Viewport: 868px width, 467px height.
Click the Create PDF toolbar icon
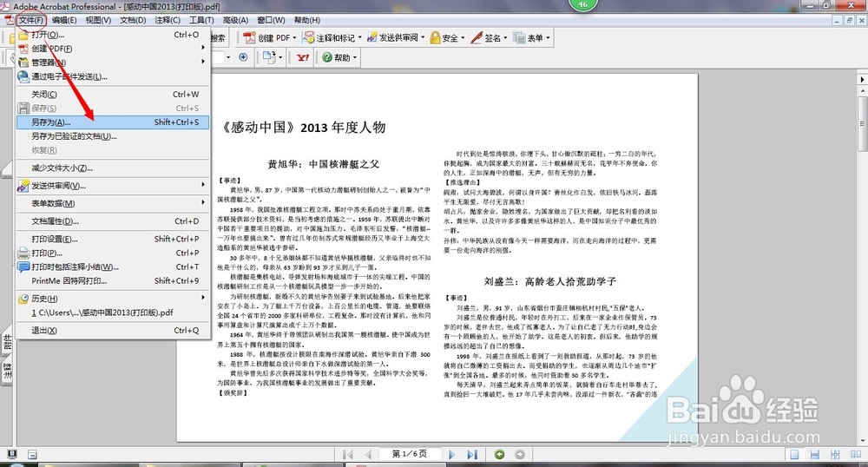[x=249, y=37]
